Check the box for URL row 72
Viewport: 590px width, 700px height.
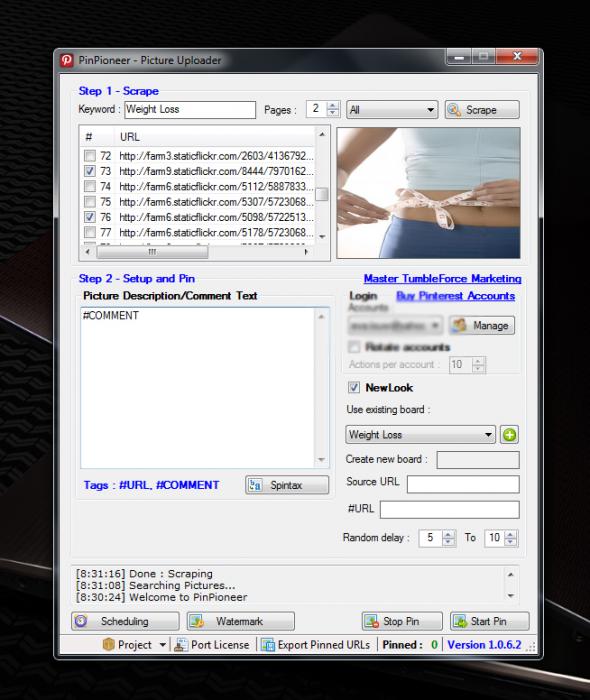tap(90, 156)
